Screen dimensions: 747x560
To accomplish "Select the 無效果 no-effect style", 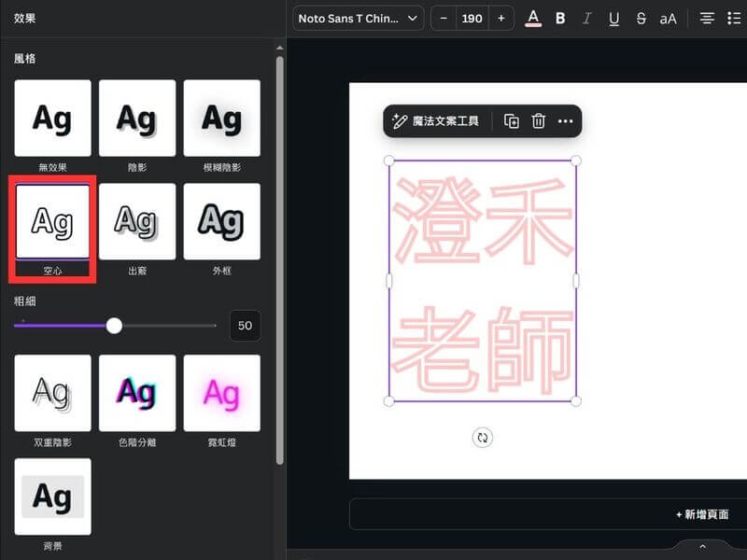I will tap(52, 119).
